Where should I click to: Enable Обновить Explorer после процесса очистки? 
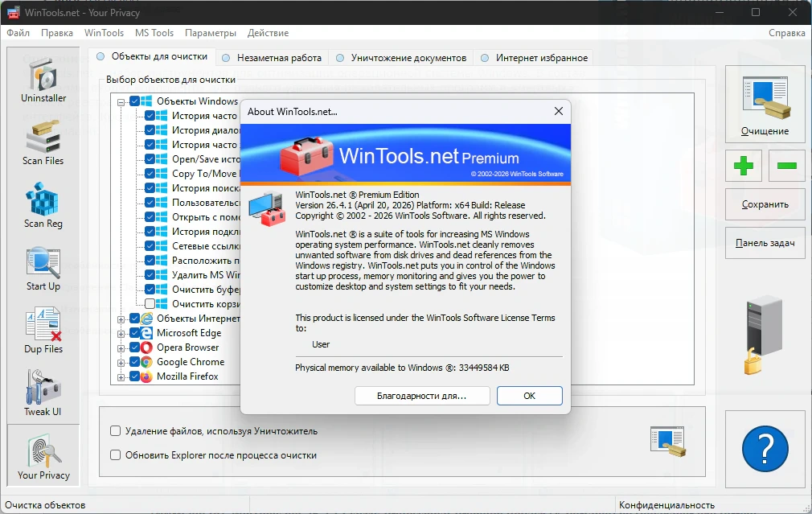116,455
